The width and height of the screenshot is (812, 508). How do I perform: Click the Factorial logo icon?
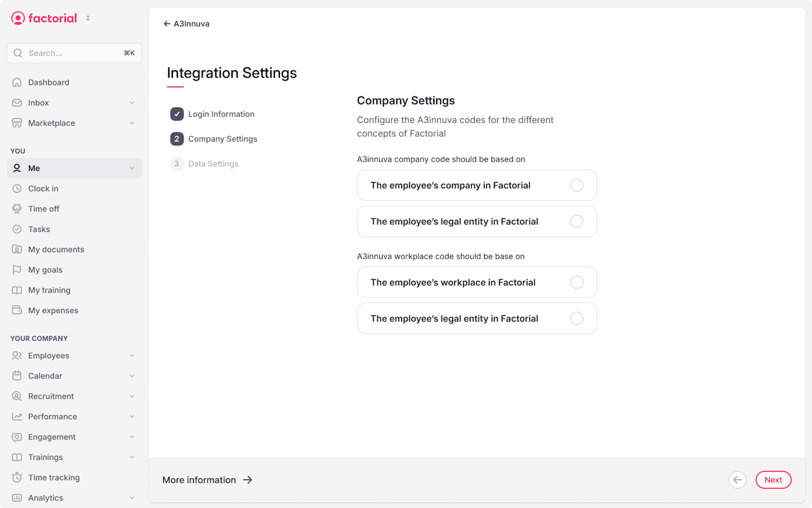(18, 18)
